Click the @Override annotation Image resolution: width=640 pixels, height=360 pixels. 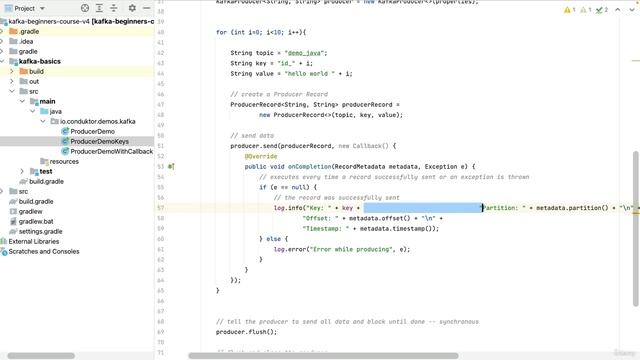point(261,156)
